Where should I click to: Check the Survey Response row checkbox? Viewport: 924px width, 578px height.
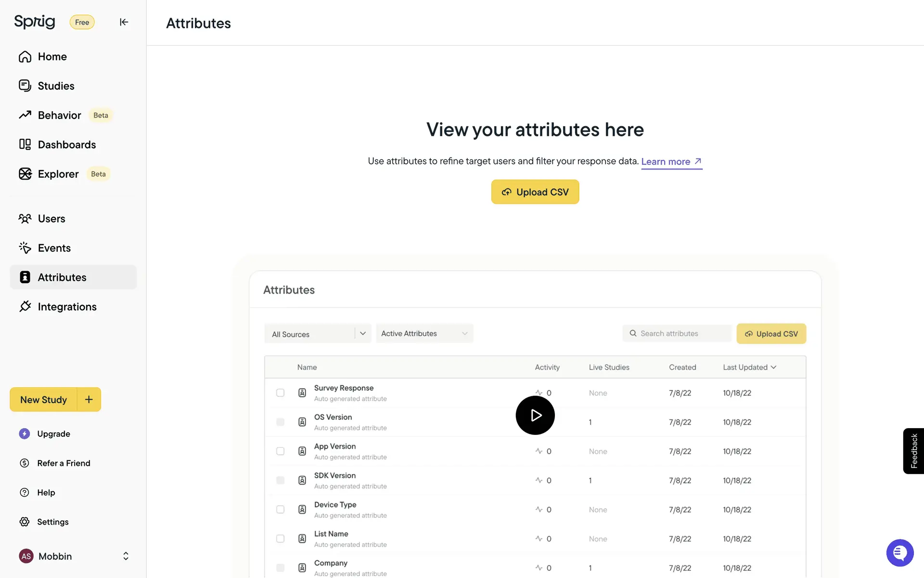click(x=280, y=393)
